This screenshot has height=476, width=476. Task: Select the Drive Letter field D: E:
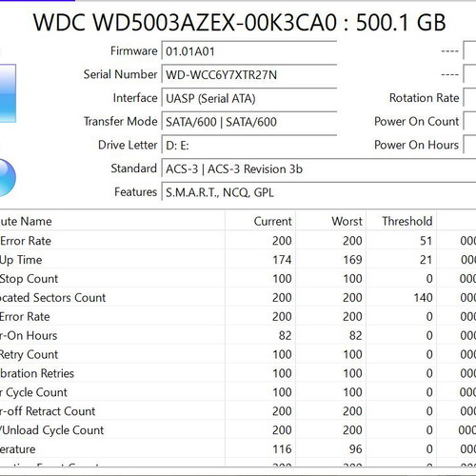coord(249,145)
